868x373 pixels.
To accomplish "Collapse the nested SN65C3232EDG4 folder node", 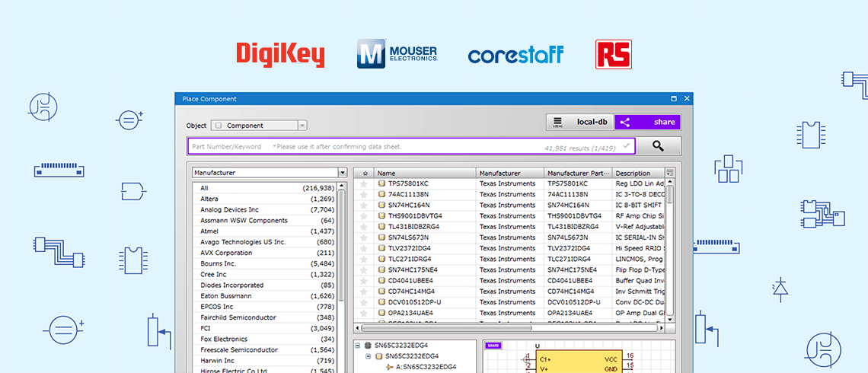I will pyautogui.click(x=369, y=355).
